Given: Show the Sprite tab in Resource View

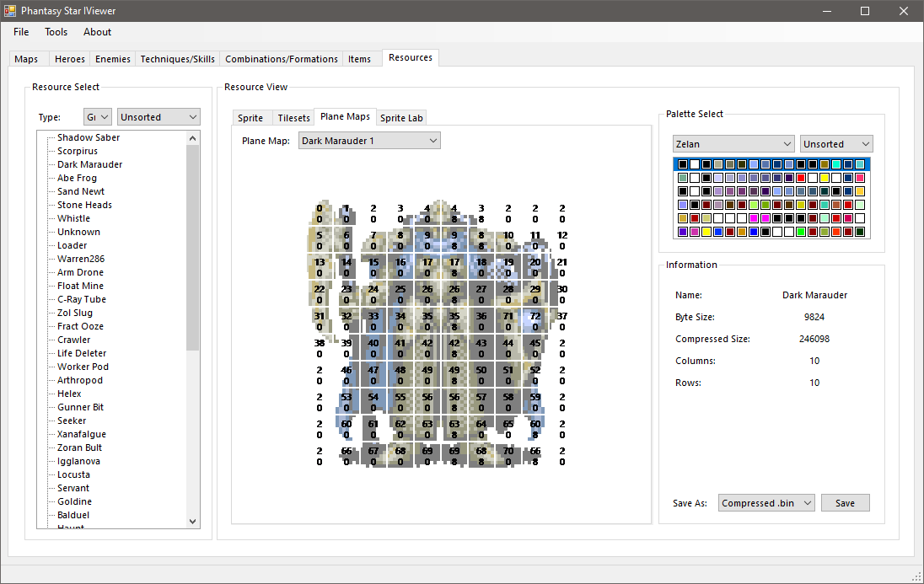Looking at the screenshot, I should (x=250, y=118).
